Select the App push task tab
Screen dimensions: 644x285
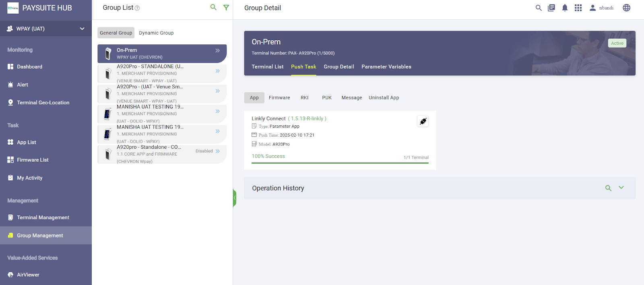[x=254, y=98]
